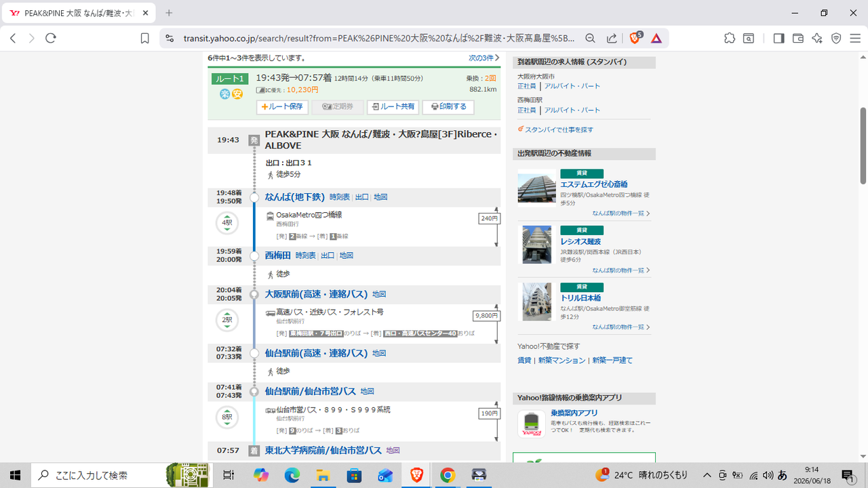Open 地図 for 仙台駅前(高速・連絡バス)
The height and width of the screenshot is (488, 868).
379,353
